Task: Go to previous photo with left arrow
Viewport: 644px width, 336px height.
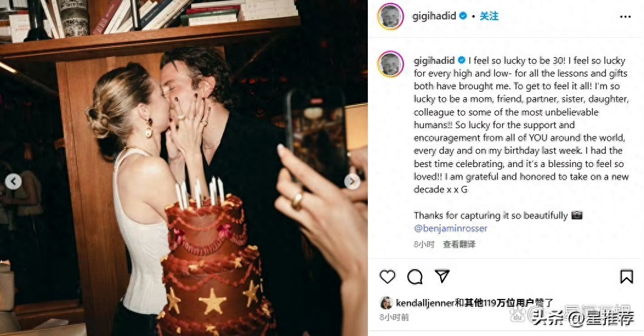Action: tap(13, 181)
